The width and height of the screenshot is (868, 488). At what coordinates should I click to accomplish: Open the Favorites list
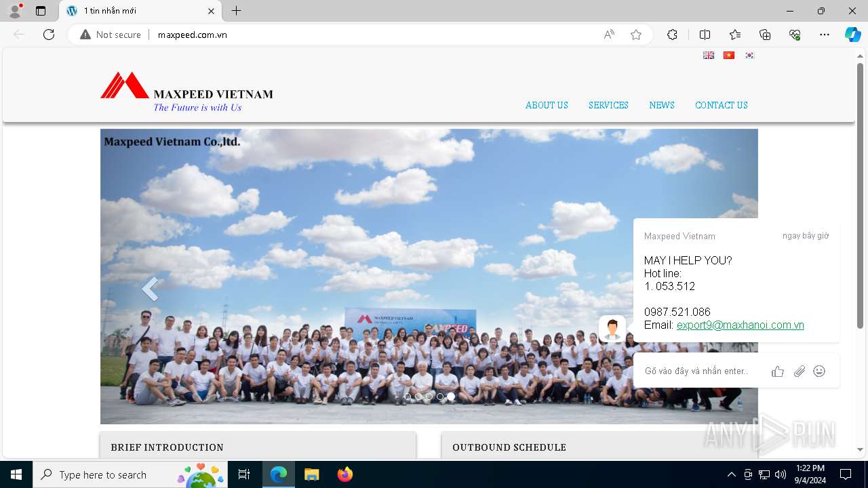735,35
